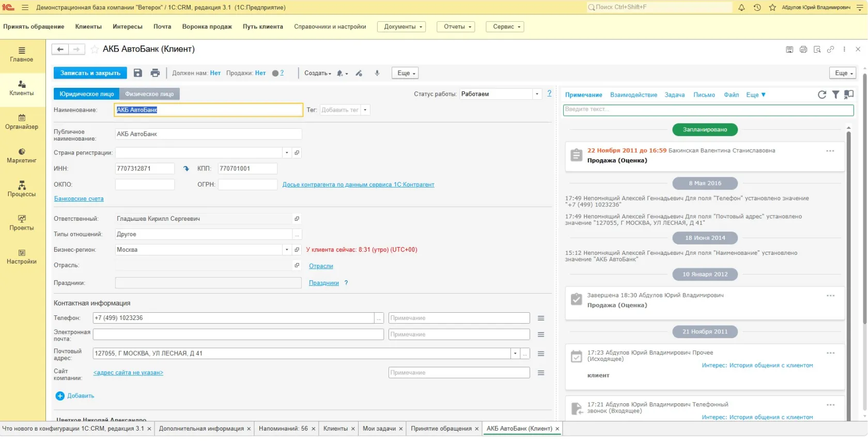Open Воронка продаж menu item
The image size is (868, 442).
(207, 26)
